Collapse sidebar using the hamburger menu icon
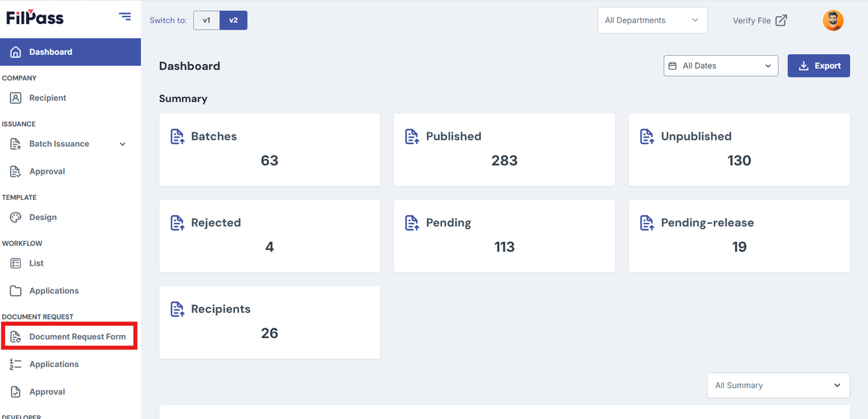Viewport: 868px width, 419px height. (x=125, y=17)
